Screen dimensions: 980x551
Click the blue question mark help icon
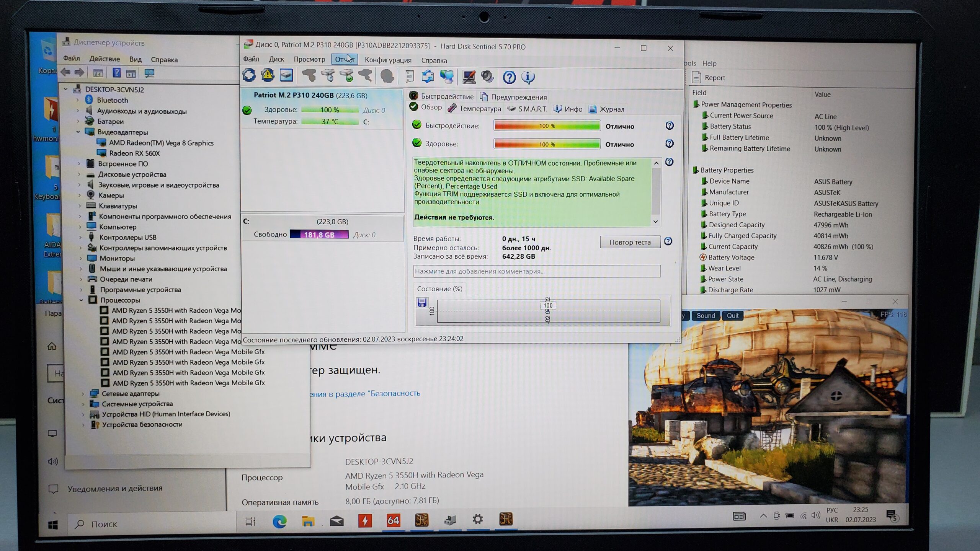click(509, 78)
